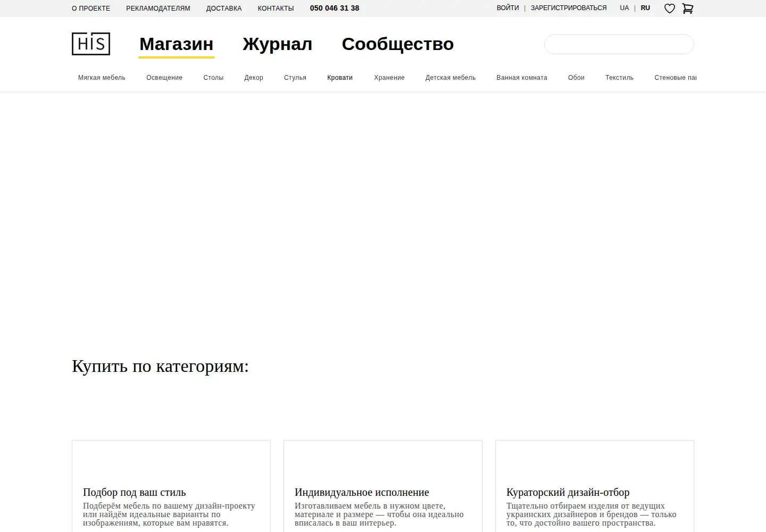This screenshot has height=532, width=766.
Task: Click phone number 050 046 31 38
Action: 335,9
